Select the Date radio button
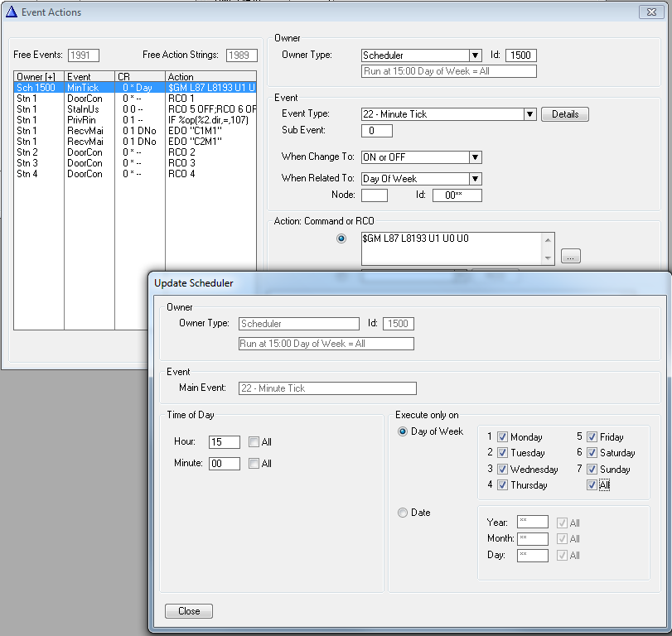 404,513
